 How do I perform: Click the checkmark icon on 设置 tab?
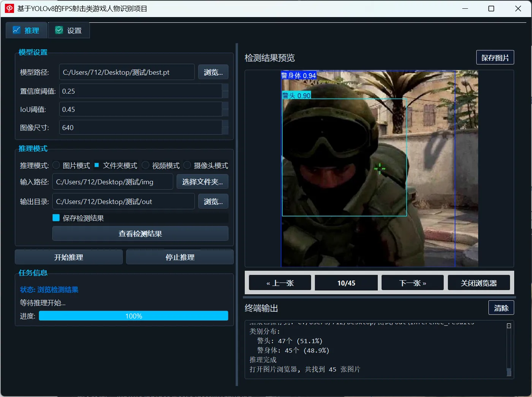(59, 30)
